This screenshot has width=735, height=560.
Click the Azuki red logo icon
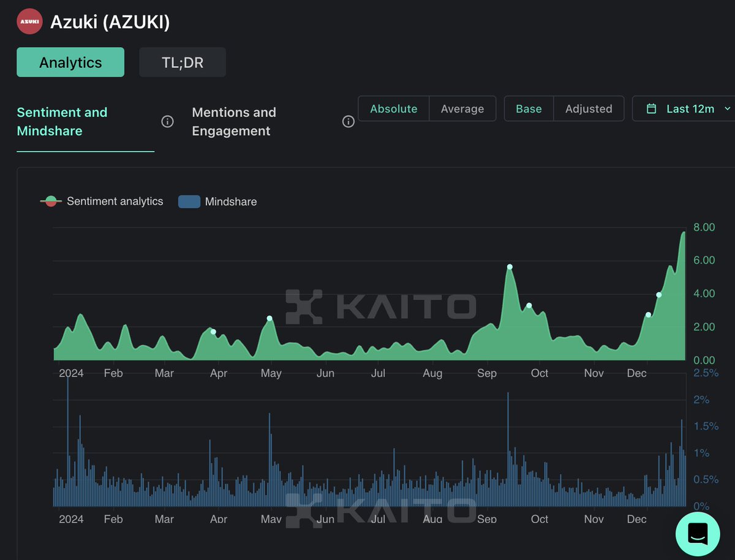tap(29, 21)
